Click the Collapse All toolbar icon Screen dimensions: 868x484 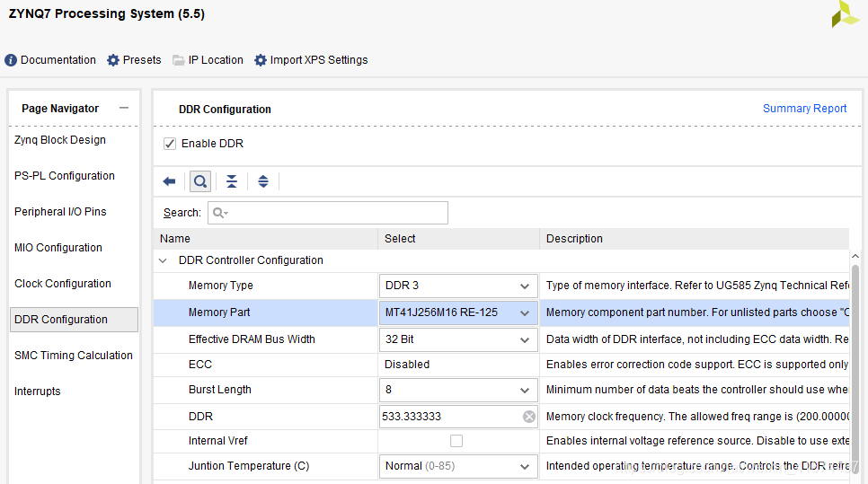[x=232, y=181]
